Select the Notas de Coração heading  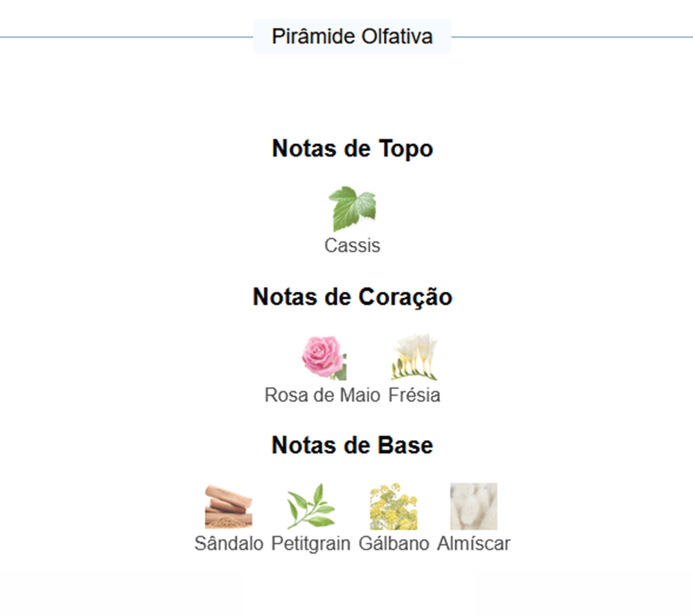pos(352,297)
